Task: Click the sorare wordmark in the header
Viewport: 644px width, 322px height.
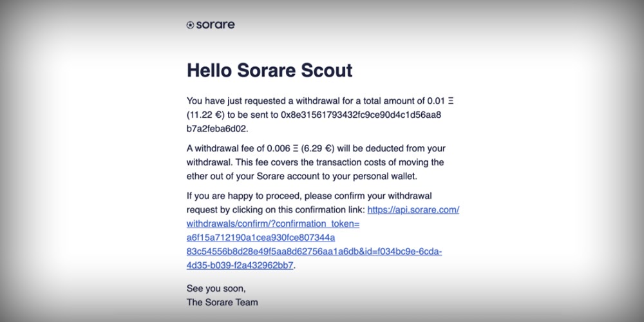Action: pyautogui.click(x=215, y=24)
